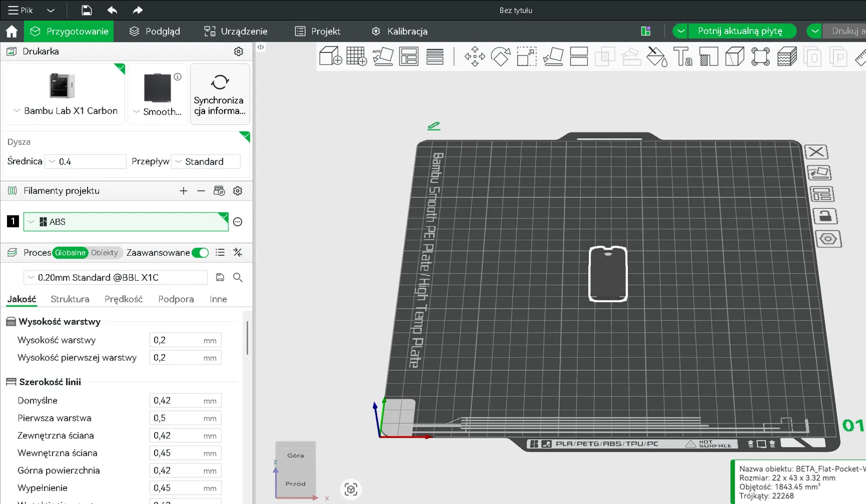Screen dimensions: 866x504
Task: Click the Potnij aktualną płytę button
Action: click(x=739, y=31)
